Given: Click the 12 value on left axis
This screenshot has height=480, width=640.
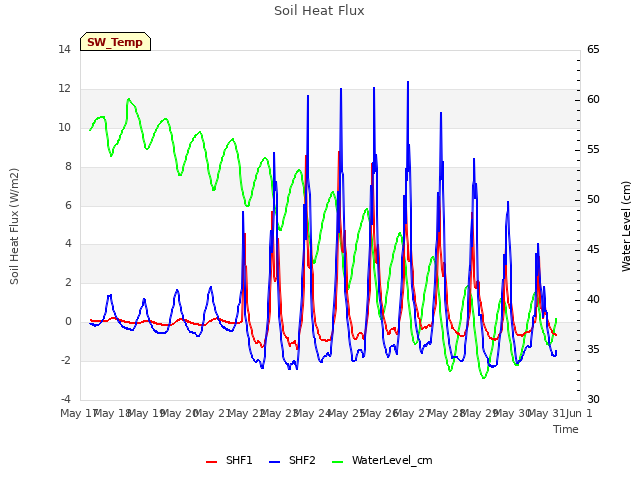Looking at the screenshot, I should pyautogui.click(x=64, y=88).
